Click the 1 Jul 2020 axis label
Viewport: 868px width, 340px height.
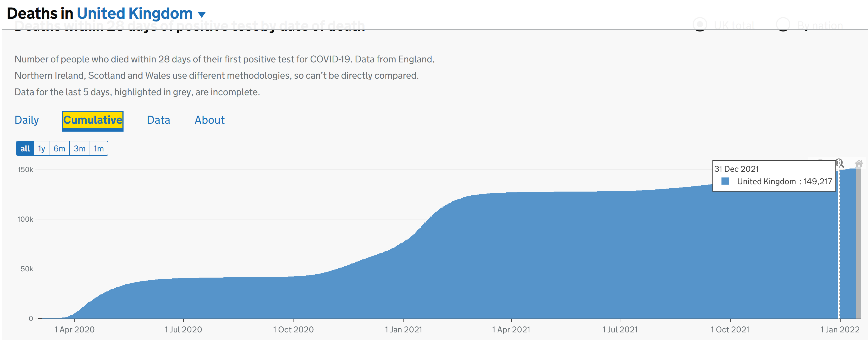click(x=183, y=330)
